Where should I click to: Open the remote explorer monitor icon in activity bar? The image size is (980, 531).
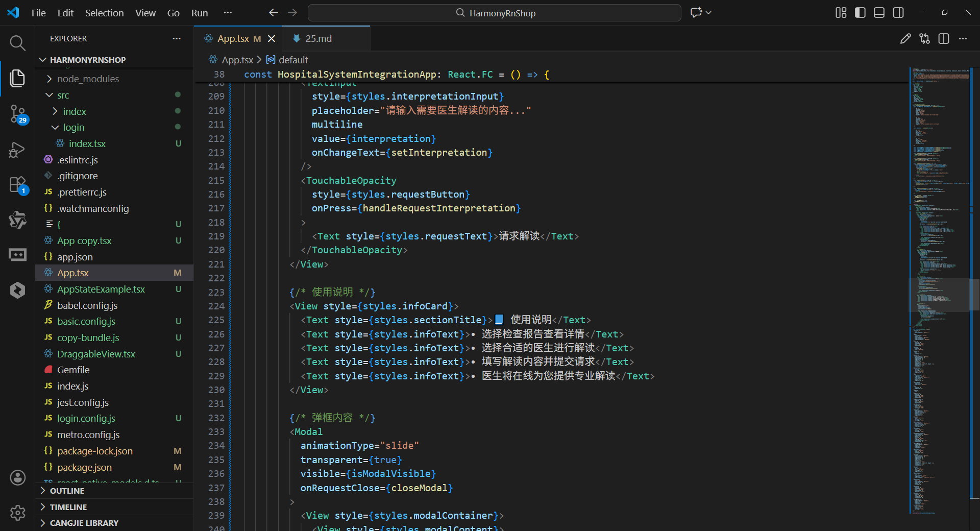pyautogui.click(x=17, y=255)
